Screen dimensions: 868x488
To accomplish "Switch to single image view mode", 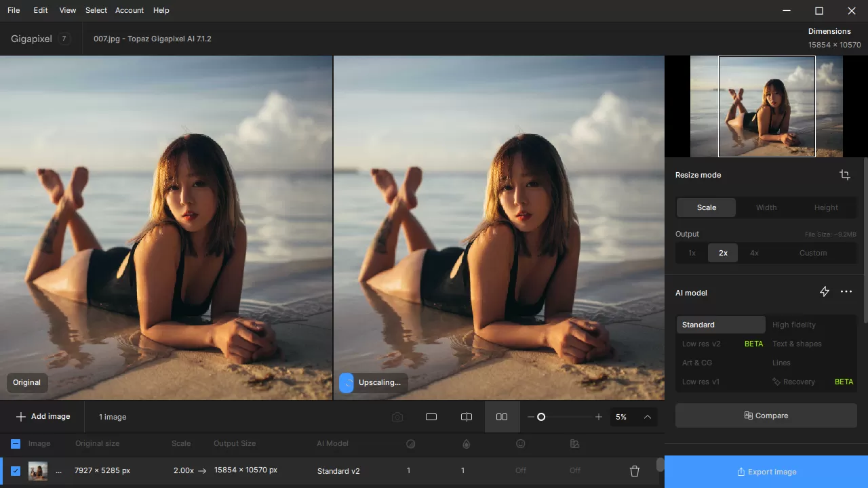I will pos(431,417).
